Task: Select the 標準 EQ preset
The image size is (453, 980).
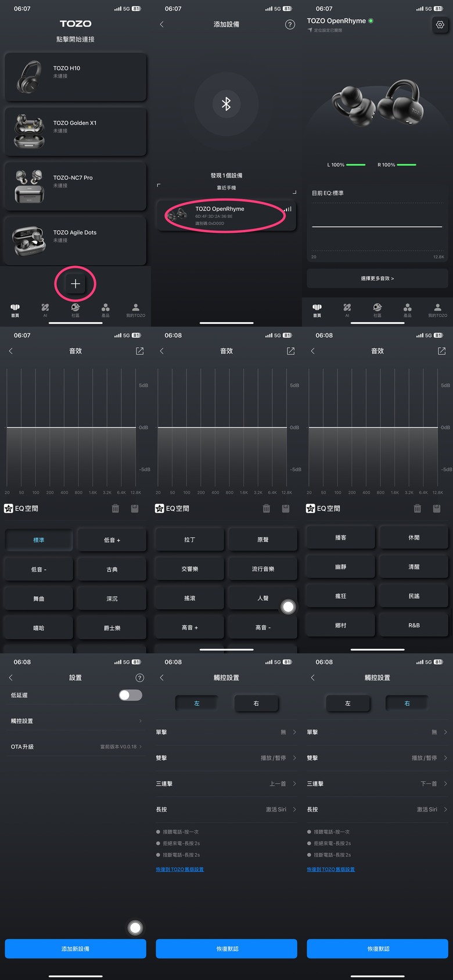Action: tap(39, 540)
